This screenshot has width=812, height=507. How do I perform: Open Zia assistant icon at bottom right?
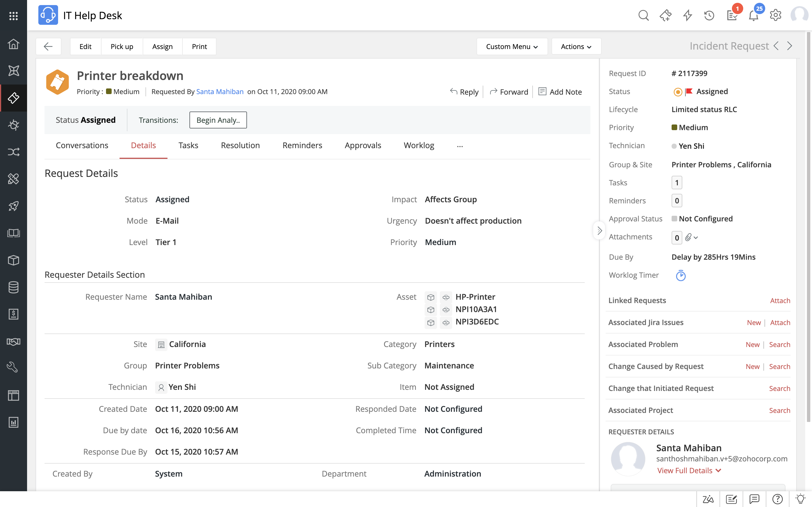707,499
